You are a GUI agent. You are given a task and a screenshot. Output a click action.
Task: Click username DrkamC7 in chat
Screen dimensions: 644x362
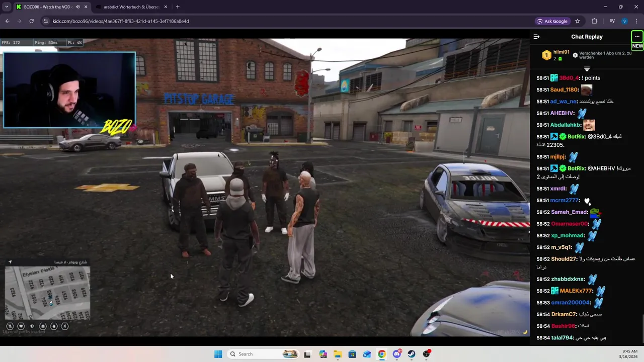tap(564, 314)
